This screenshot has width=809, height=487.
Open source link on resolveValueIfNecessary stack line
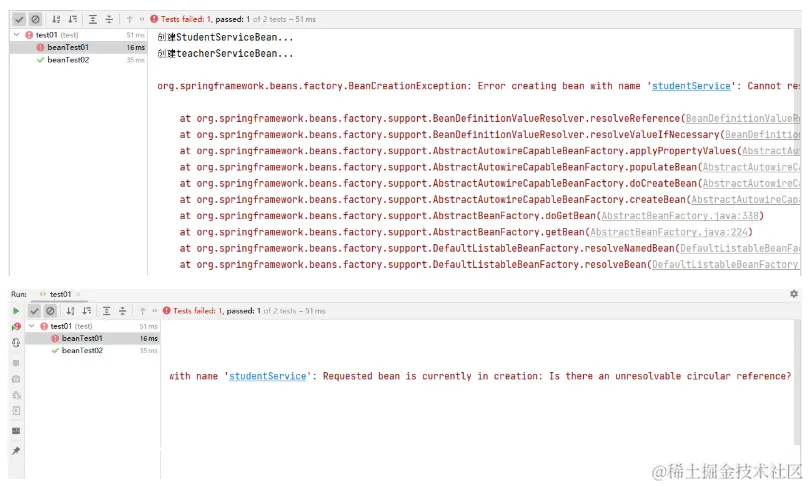pos(763,135)
